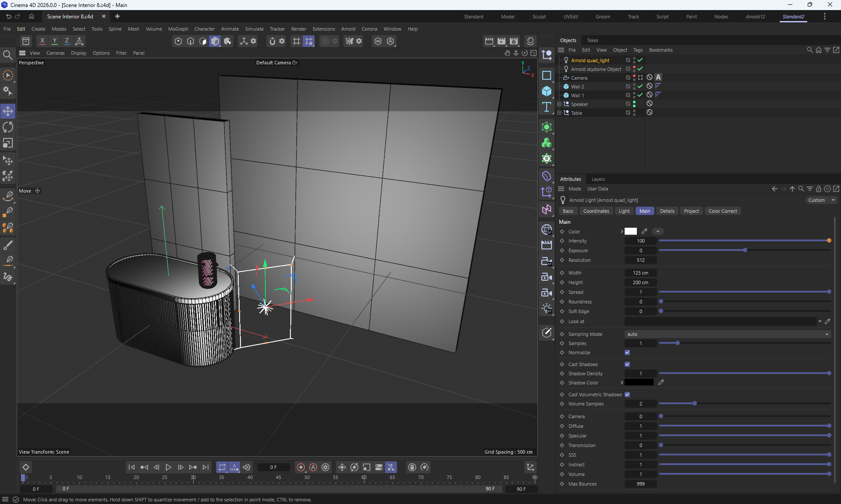Viewport: 841px width, 504px height.
Task: Click the white Color swatch
Action: 630,231
